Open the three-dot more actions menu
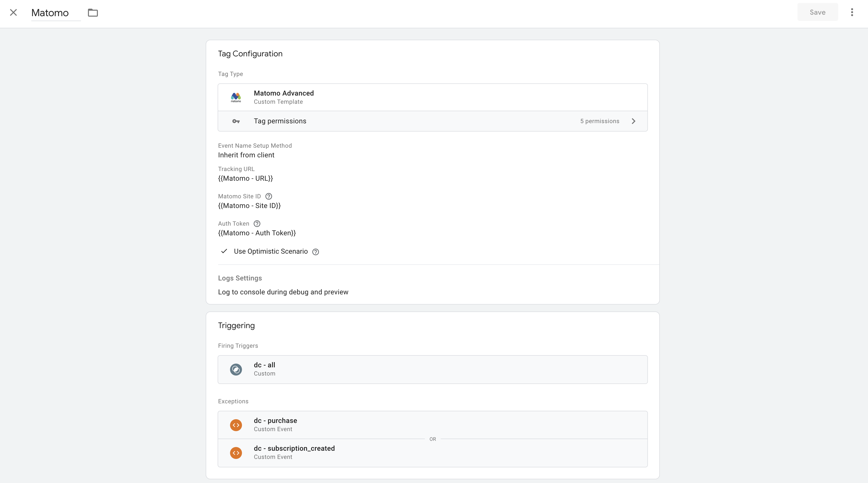Viewport: 868px width, 483px height. [852, 12]
